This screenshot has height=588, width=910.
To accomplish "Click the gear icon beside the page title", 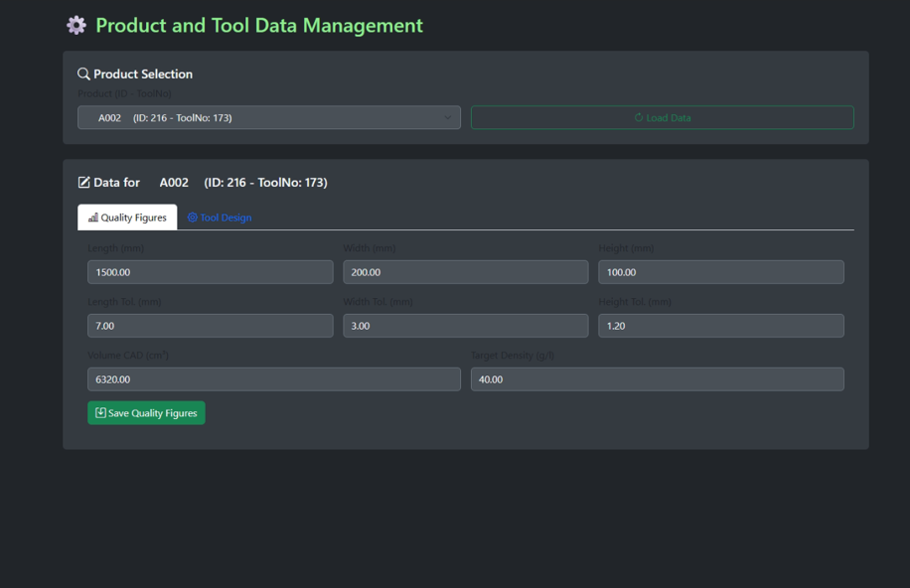I will [76, 26].
